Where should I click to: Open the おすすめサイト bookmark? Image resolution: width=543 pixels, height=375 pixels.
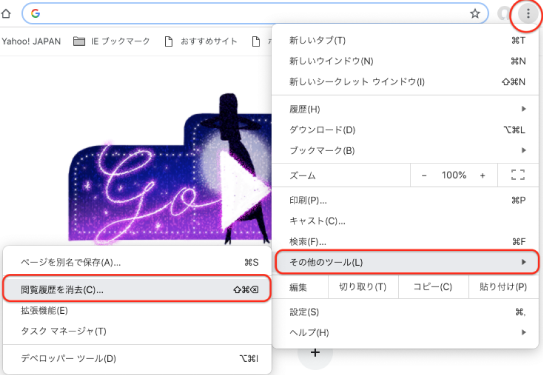pyautogui.click(x=201, y=42)
